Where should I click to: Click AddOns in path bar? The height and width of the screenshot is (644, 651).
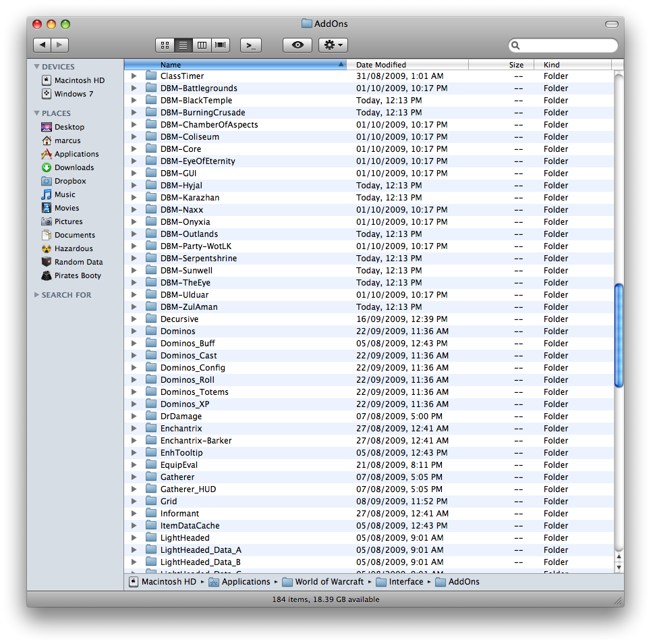[457, 582]
